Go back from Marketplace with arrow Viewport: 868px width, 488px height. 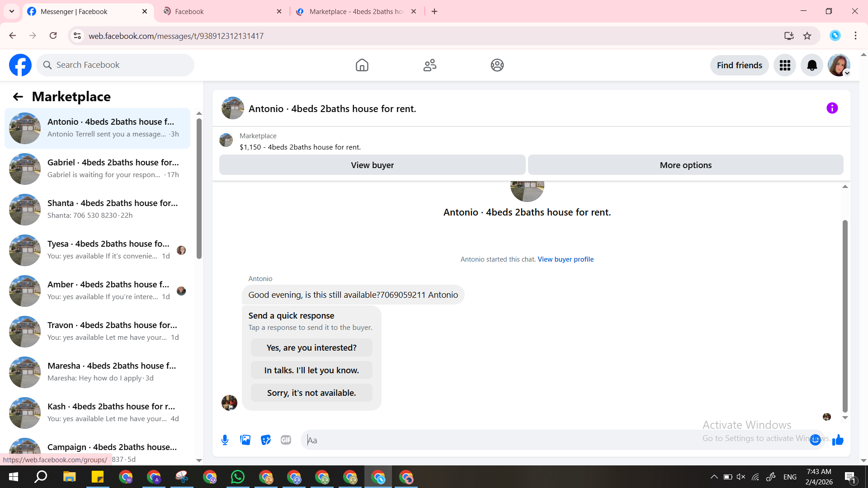18,97
